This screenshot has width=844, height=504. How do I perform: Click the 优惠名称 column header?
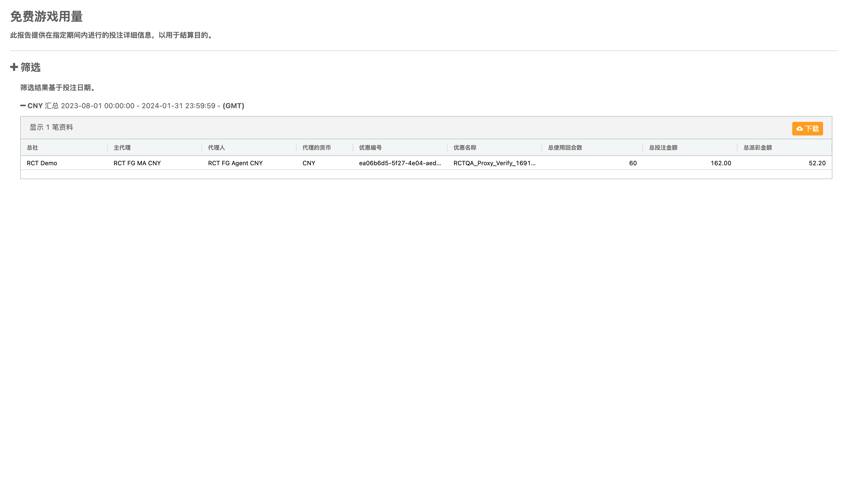pyautogui.click(x=464, y=147)
